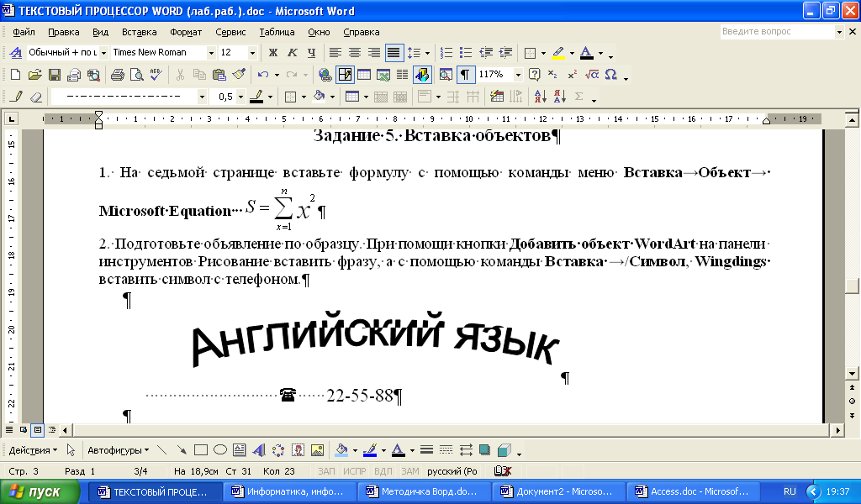Toggle italic К formatting
861x504 pixels.
292,53
